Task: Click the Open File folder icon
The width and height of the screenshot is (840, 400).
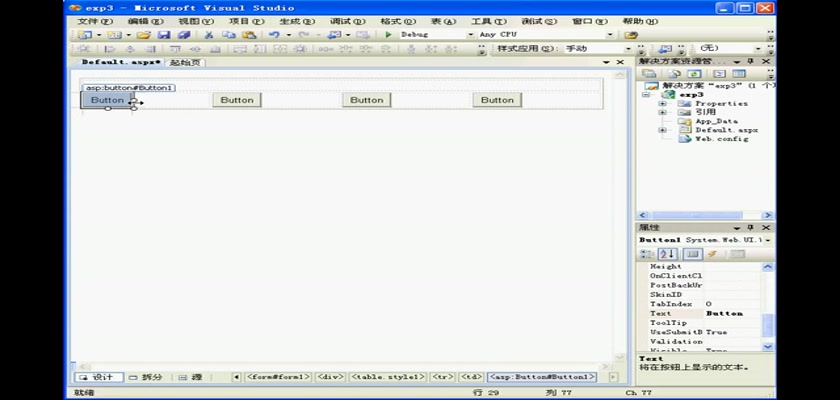Action: [x=144, y=34]
